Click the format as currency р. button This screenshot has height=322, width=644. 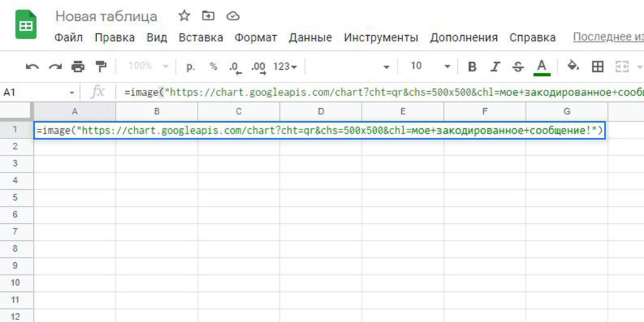click(x=191, y=67)
